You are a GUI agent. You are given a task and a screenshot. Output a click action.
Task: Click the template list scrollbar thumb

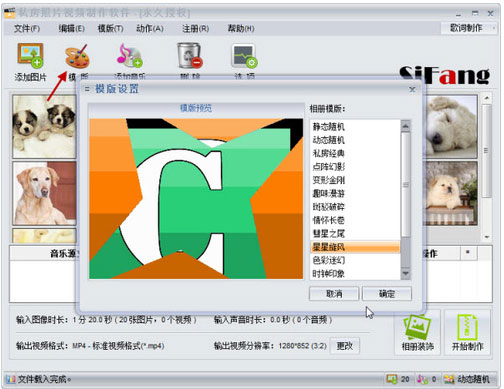click(406, 185)
